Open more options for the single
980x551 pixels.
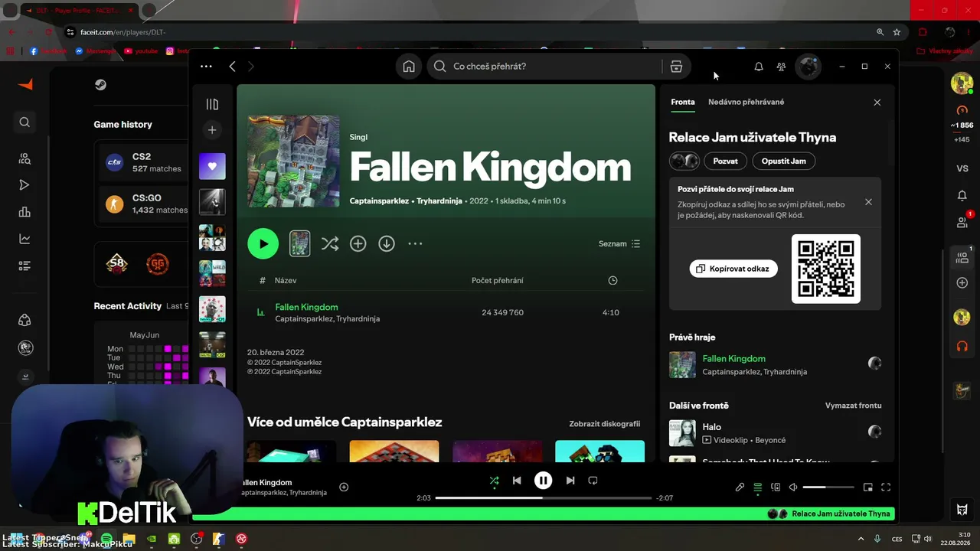(x=415, y=243)
